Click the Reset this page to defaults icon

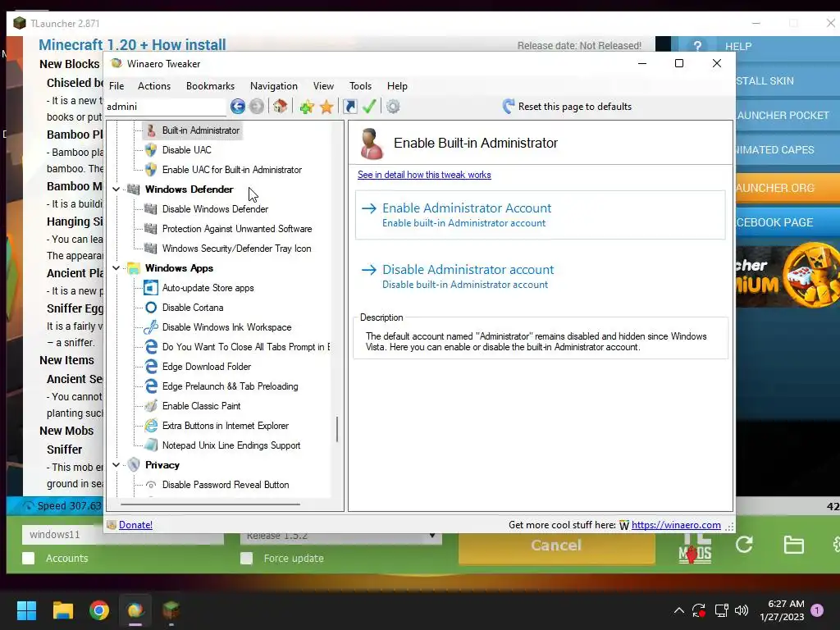(509, 106)
